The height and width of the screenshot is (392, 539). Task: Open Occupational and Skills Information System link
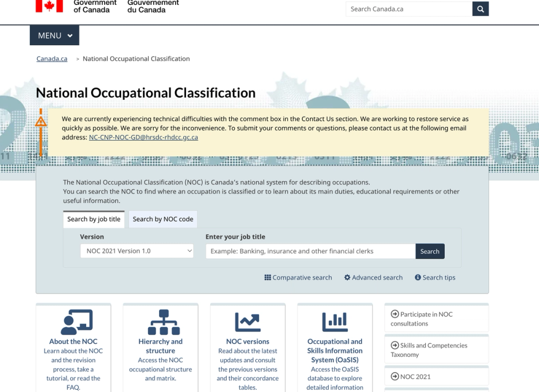click(335, 350)
